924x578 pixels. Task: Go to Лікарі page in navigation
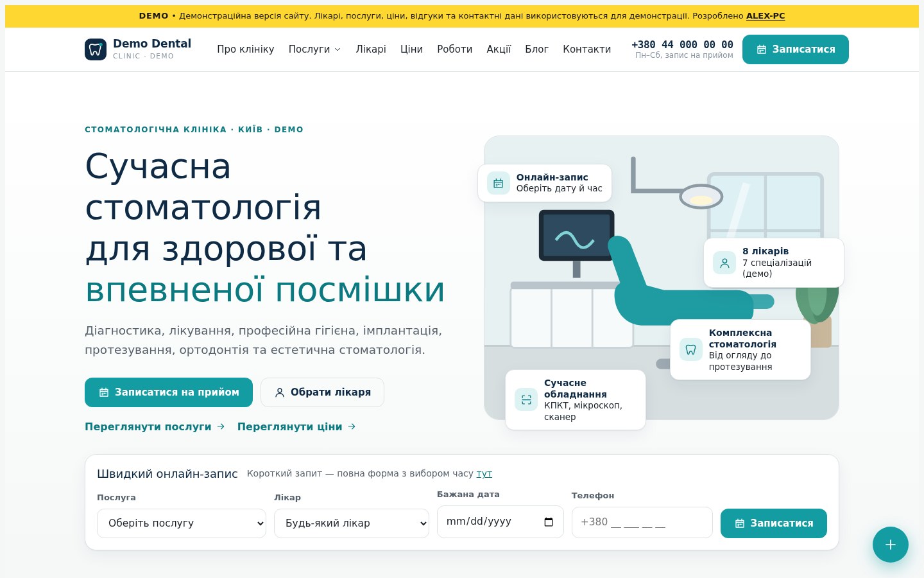(371, 49)
